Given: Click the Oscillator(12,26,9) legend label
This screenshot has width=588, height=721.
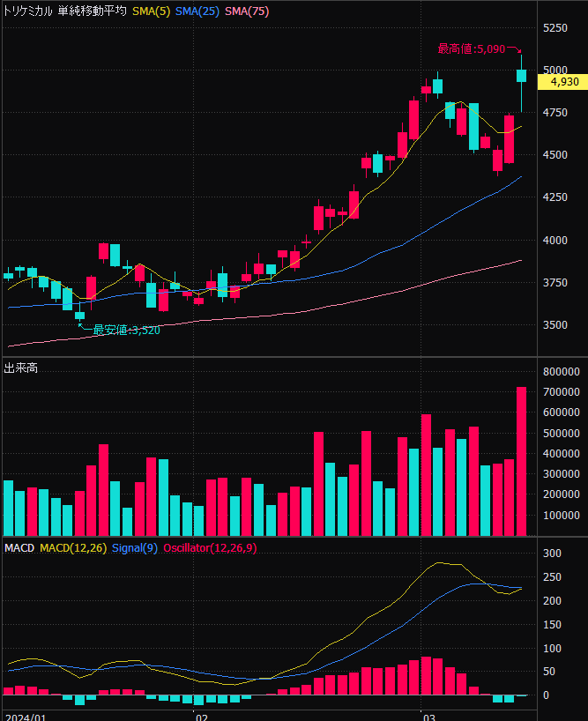Looking at the screenshot, I should click(210, 548).
